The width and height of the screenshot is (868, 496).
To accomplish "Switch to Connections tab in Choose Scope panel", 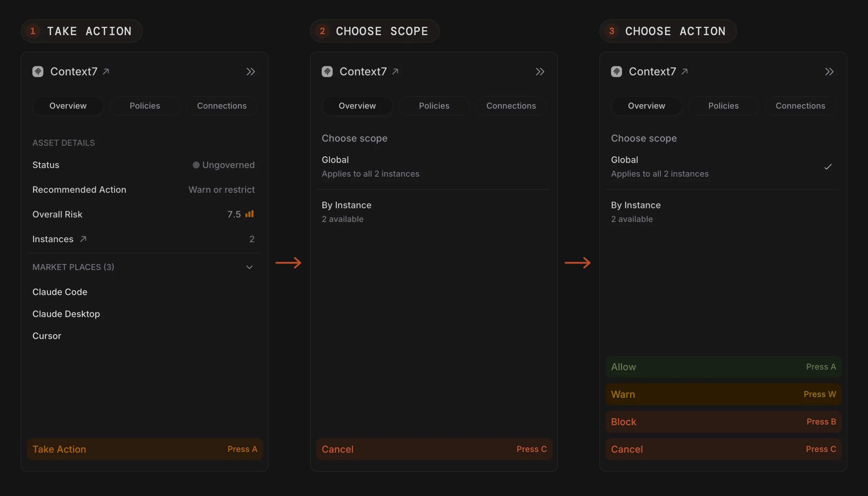I will 511,106.
